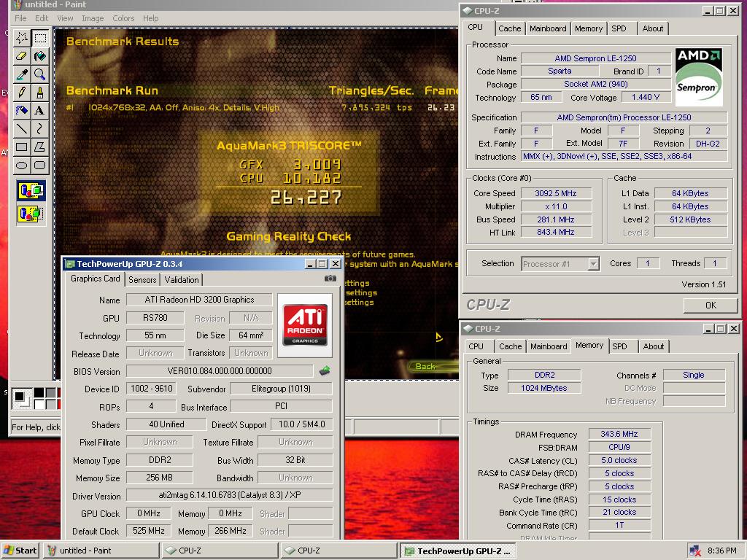The height and width of the screenshot is (560, 747).
Task: Pick the Text tool in Paint
Action: tap(40, 110)
